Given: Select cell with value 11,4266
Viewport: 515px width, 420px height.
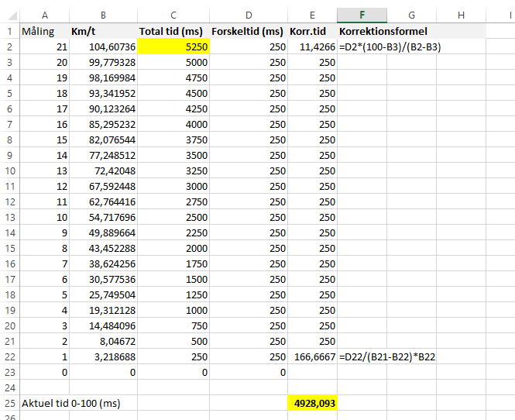Looking at the screenshot, I should pos(312,46).
